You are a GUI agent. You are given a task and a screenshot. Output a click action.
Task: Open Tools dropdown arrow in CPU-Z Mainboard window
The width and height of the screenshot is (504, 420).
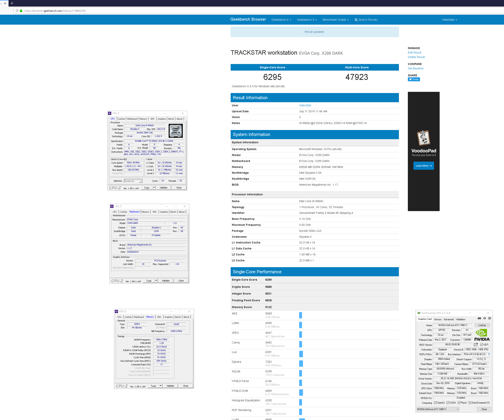[x=156, y=280]
